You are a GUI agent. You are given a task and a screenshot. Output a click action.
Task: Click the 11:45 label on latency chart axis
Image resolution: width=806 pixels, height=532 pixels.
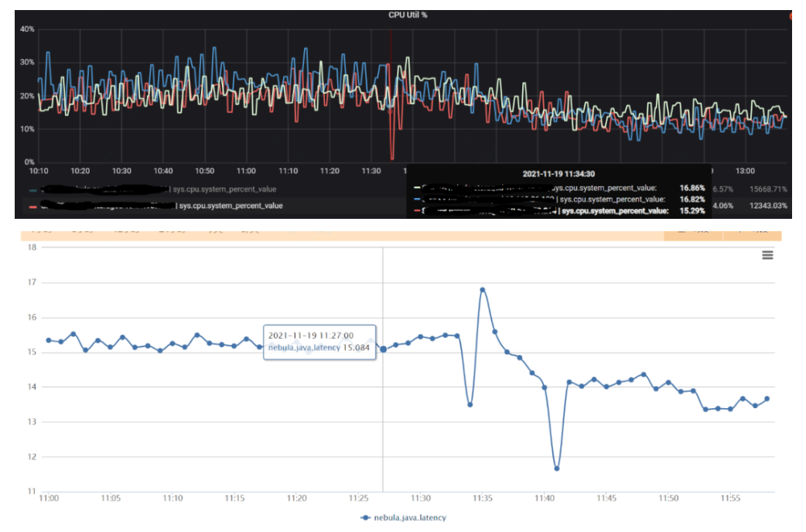(606, 498)
